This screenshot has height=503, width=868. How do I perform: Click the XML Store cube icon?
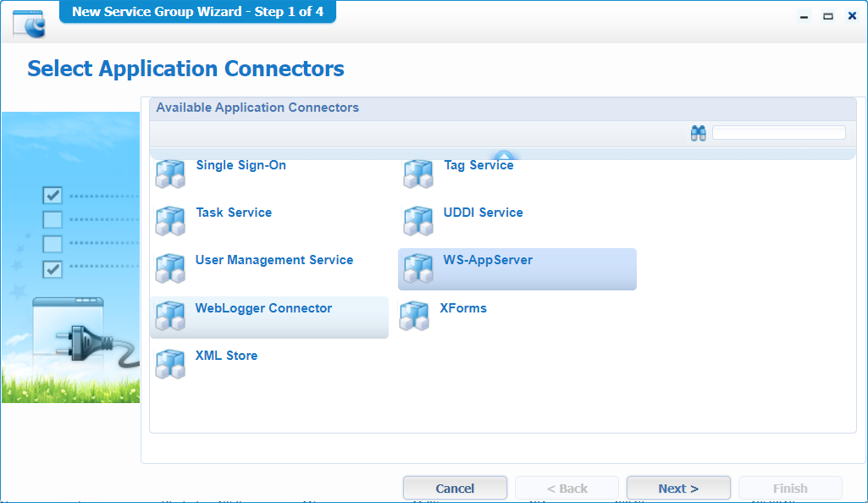pyautogui.click(x=170, y=363)
